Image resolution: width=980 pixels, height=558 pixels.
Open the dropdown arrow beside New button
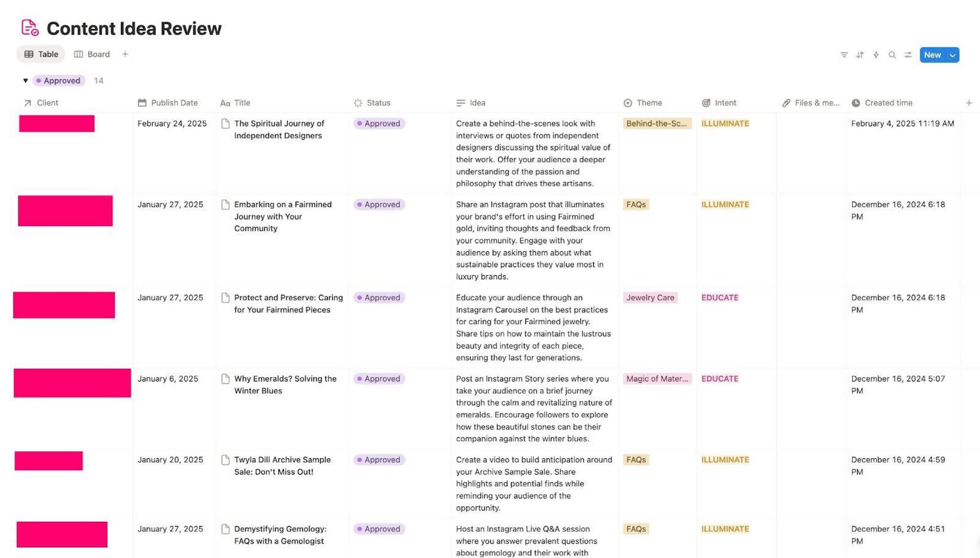(x=952, y=55)
